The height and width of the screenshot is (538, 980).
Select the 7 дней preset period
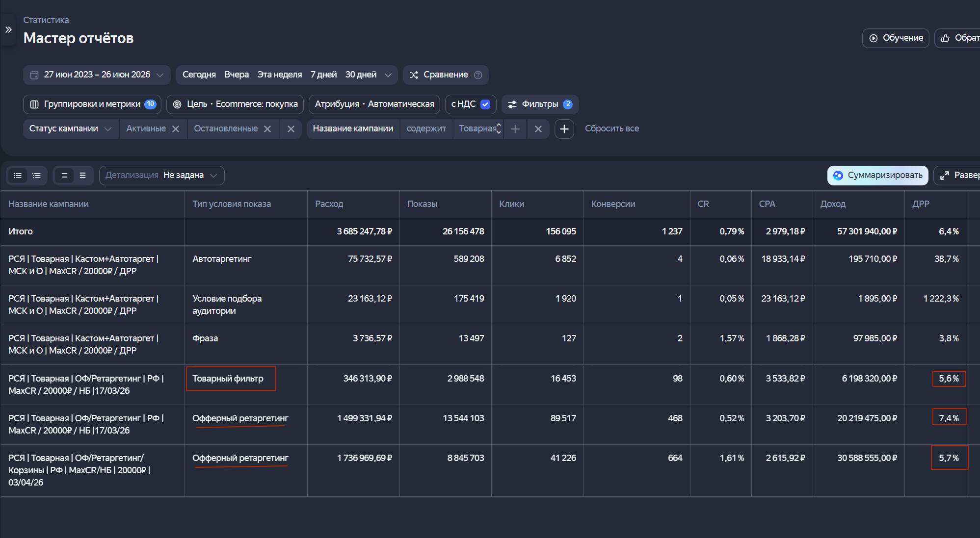click(x=323, y=75)
